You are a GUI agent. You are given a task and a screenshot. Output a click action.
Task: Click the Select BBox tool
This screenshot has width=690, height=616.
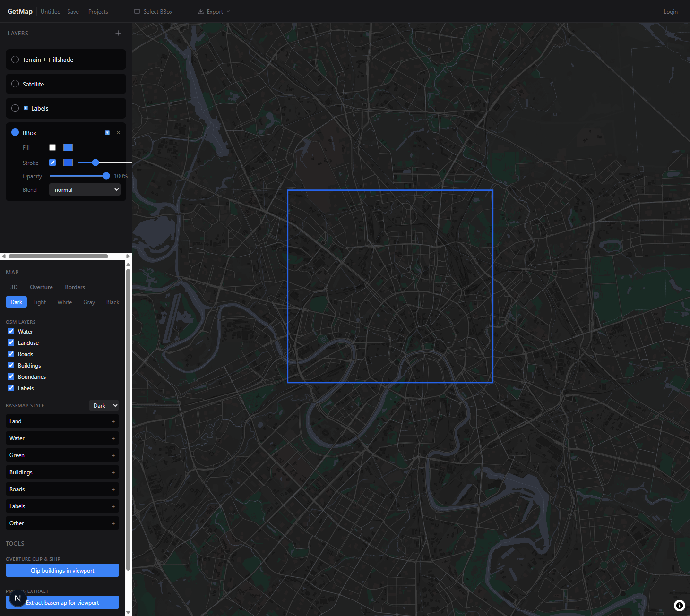pos(154,11)
